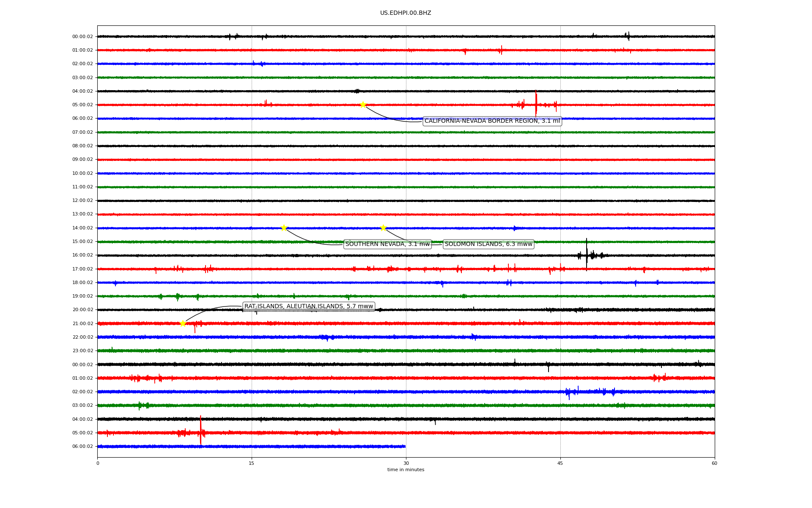Image resolution: width=812 pixels, height=508 pixels.
Task: Click the x-axis label time in minutes
Action: 406,470
